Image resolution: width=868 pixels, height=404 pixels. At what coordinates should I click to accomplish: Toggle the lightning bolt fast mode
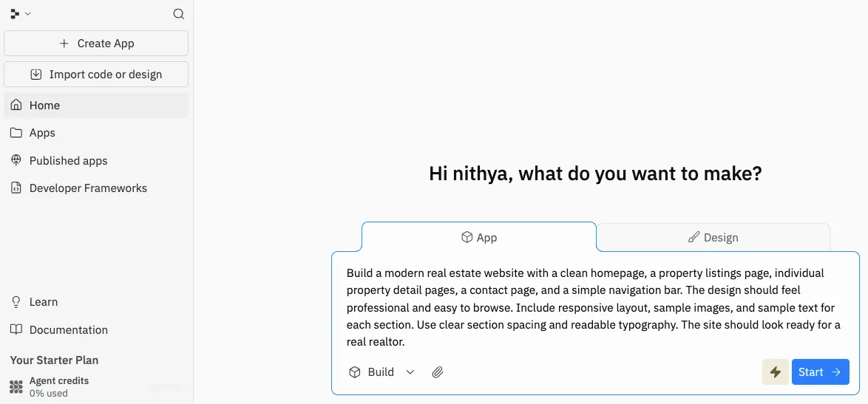coord(775,372)
